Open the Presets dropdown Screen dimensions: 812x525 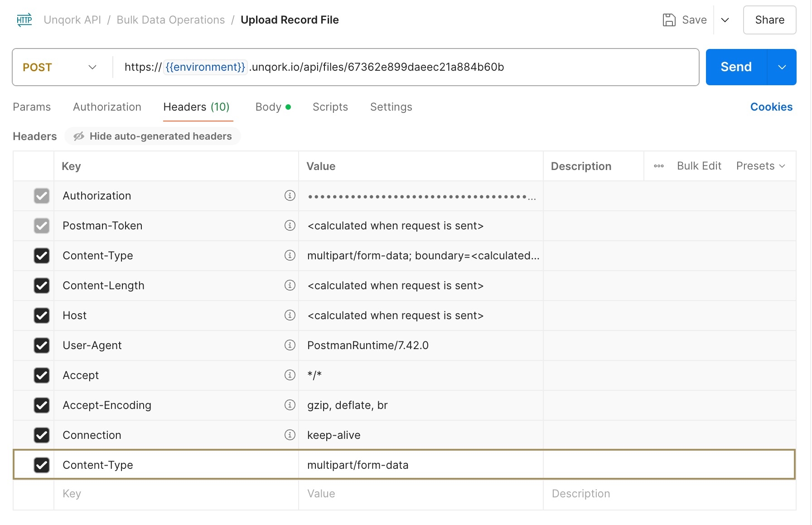761,166
